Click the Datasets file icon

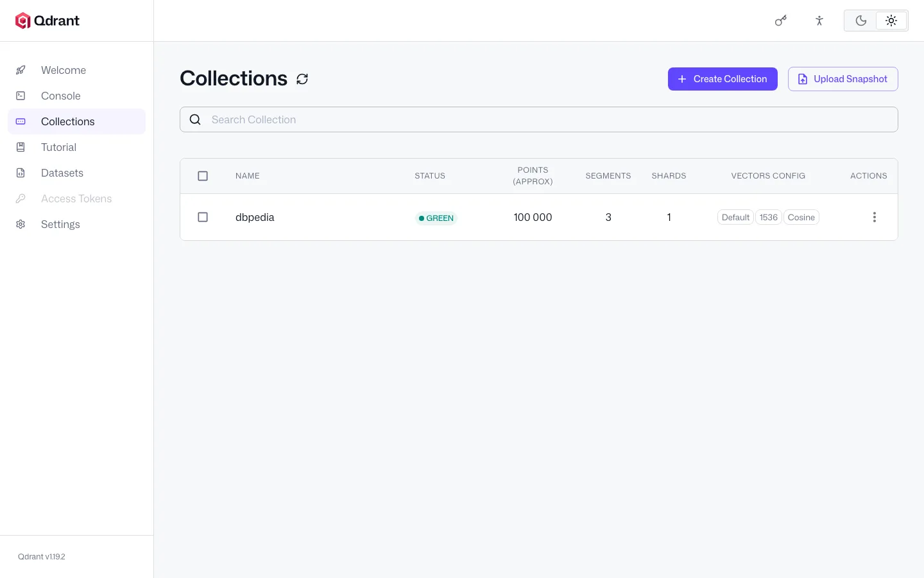[21, 173]
